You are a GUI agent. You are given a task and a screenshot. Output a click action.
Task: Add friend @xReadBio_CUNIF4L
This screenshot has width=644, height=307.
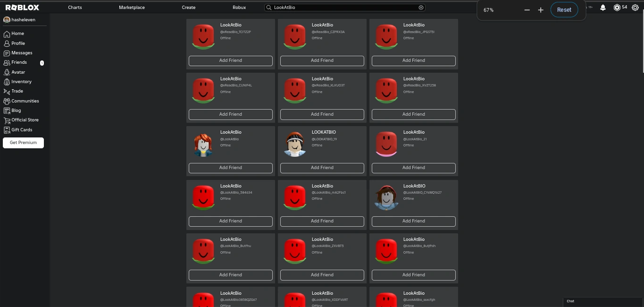point(231,114)
